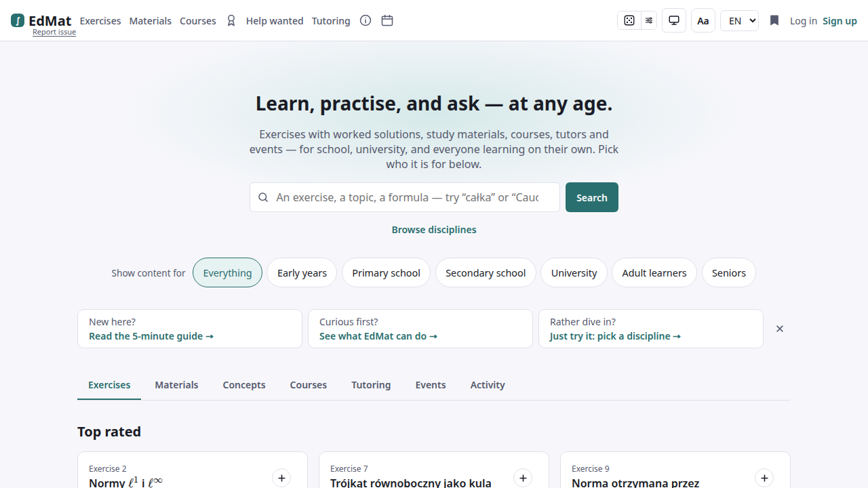Open random exercise filter sliders icon

[x=649, y=20]
